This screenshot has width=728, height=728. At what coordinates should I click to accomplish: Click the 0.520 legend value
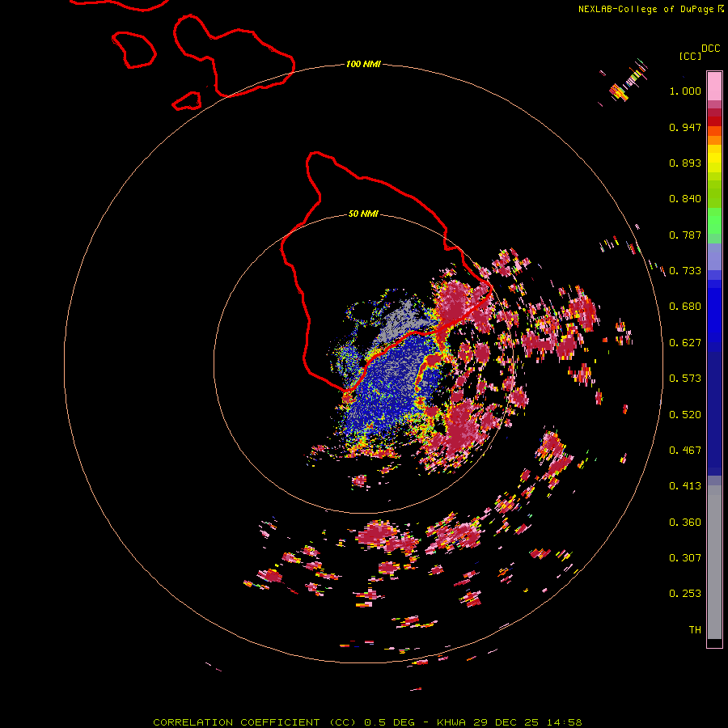point(685,415)
